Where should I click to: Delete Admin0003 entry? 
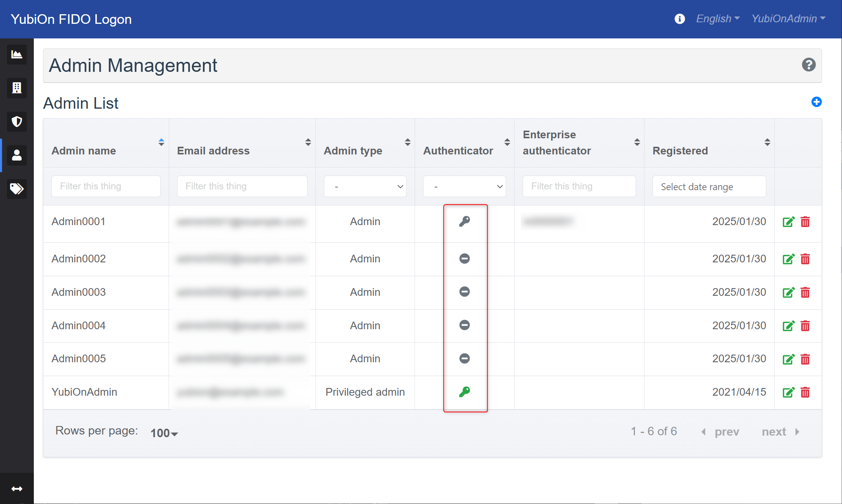(x=805, y=292)
